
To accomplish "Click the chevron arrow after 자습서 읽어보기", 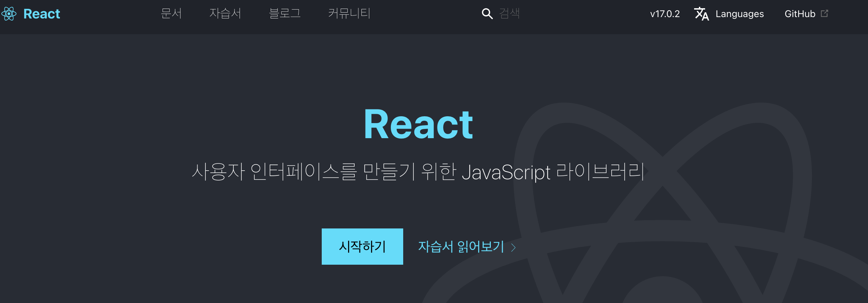I will (x=513, y=247).
